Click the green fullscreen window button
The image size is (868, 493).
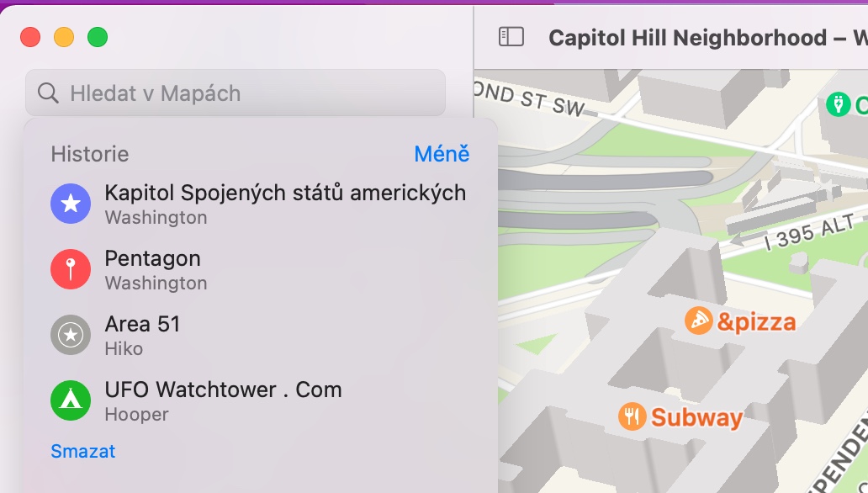pyautogui.click(x=98, y=37)
